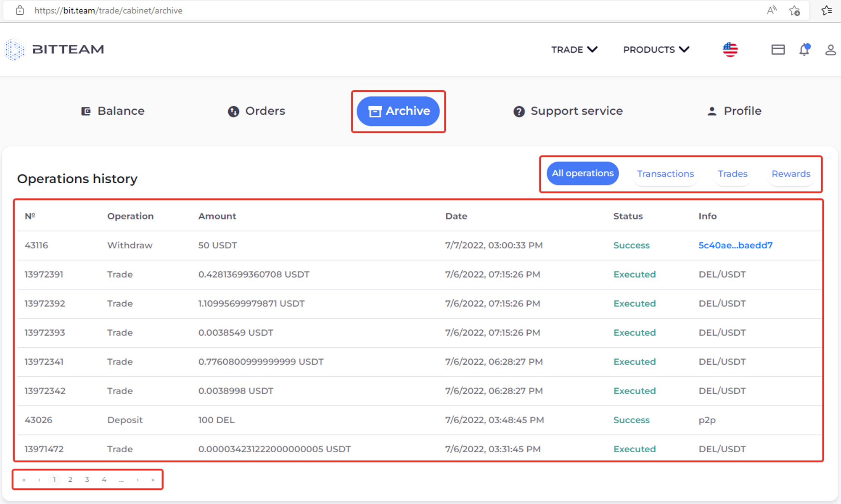Viewport: 841px width, 504px height.
Task: Click trade number 13972392
Action: click(x=45, y=303)
